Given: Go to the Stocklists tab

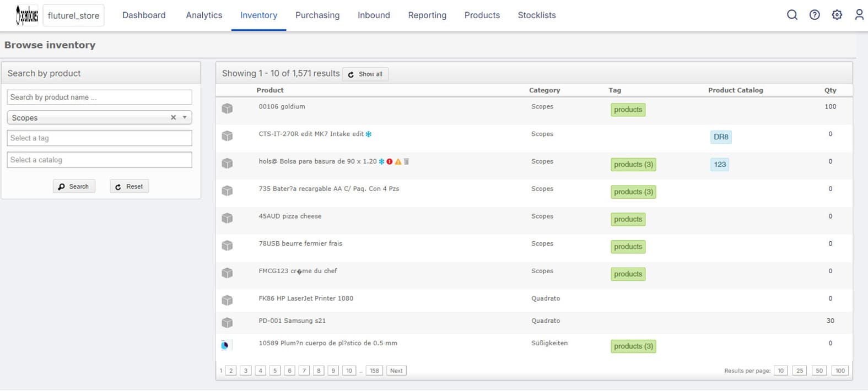Looking at the screenshot, I should click(537, 15).
